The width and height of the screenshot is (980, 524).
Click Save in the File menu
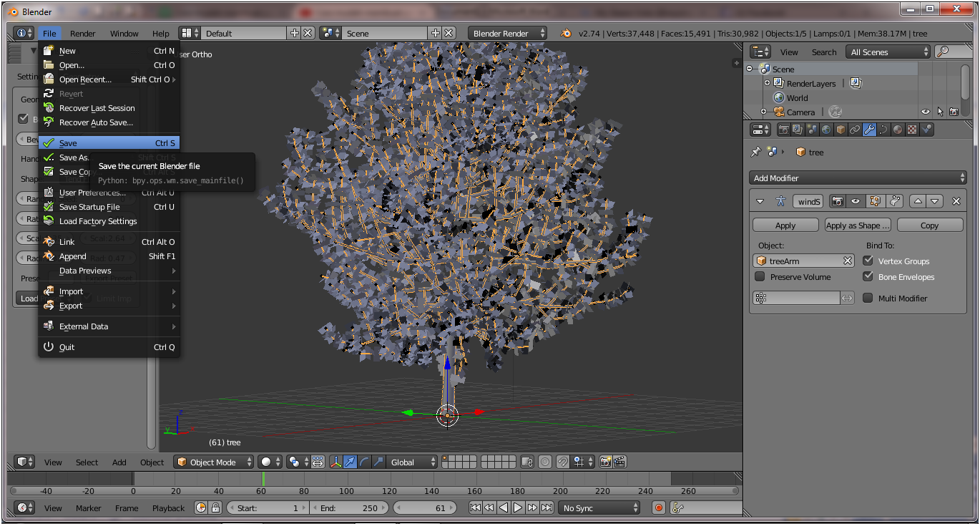pyautogui.click(x=109, y=143)
